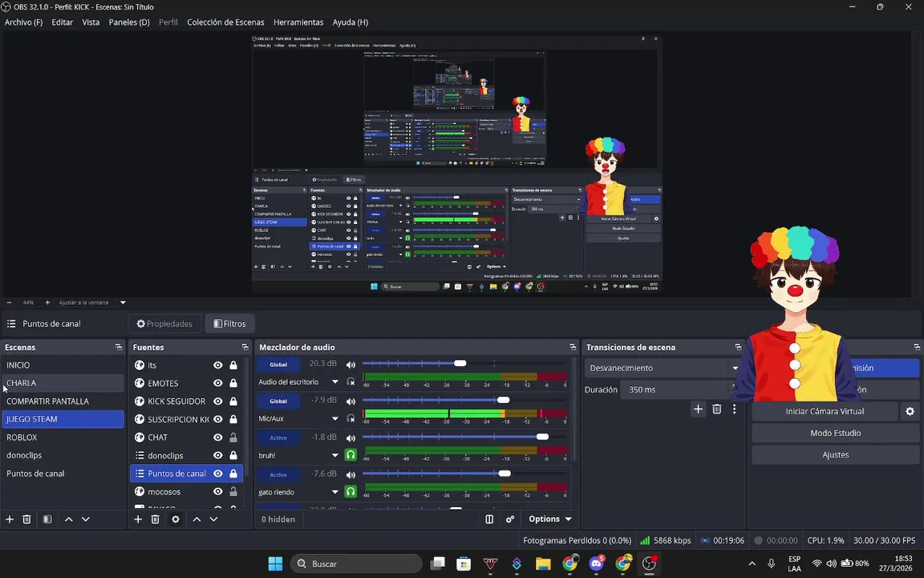Click the Propiedades button

(164, 324)
